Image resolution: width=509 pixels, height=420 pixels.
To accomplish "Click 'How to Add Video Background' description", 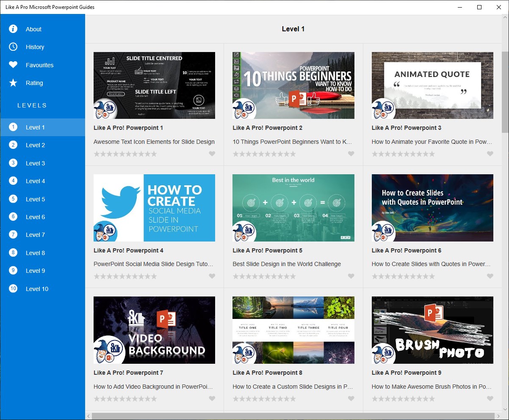I will point(153,387).
